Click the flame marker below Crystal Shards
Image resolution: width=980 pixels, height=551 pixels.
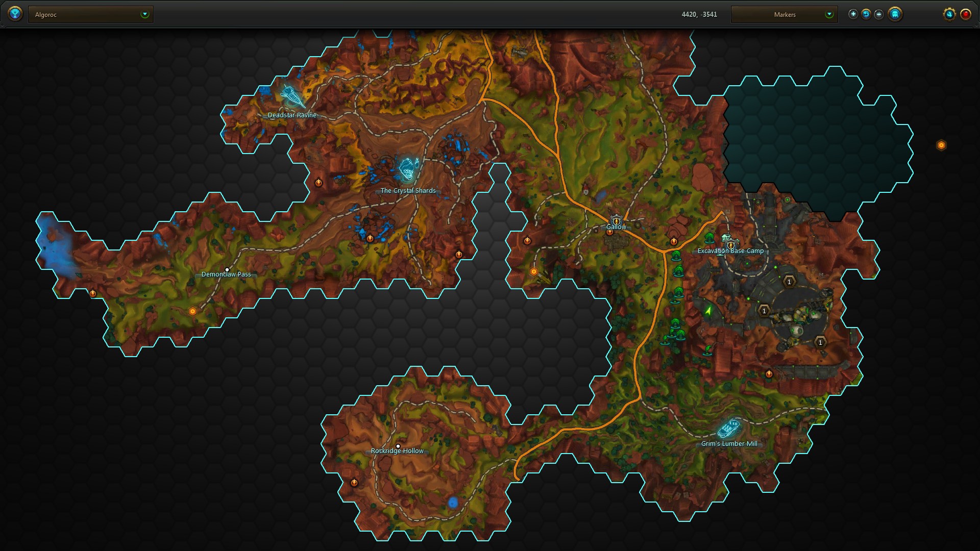coord(370,238)
